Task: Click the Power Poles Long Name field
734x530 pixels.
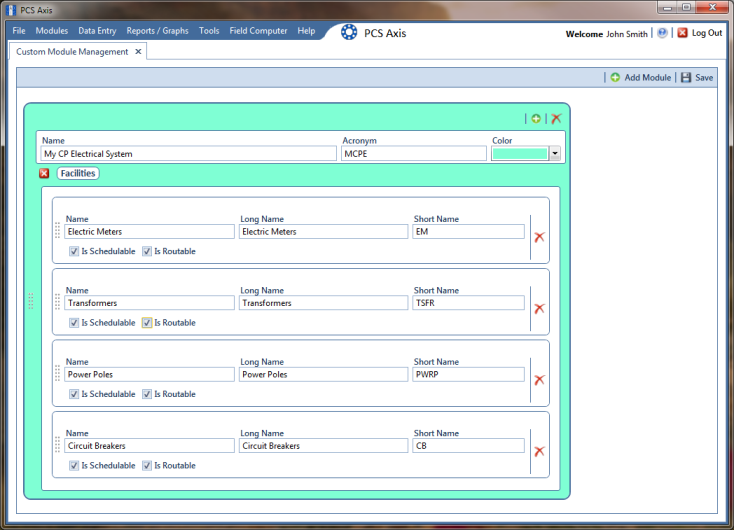Action: click(x=323, y=375)
